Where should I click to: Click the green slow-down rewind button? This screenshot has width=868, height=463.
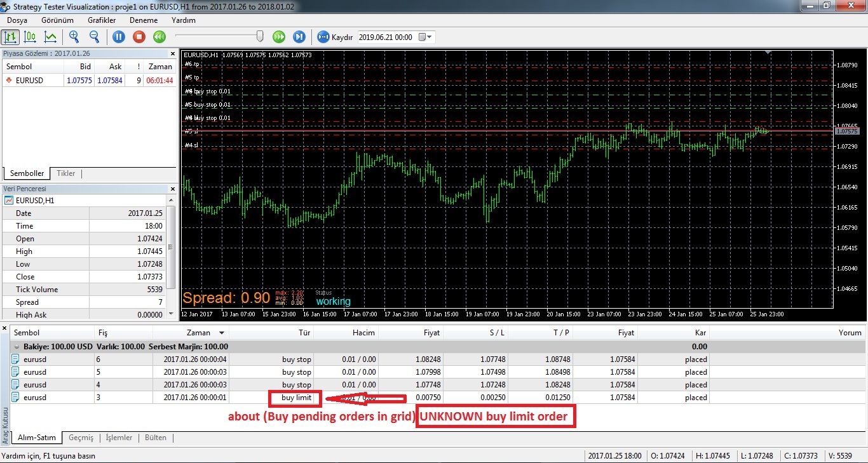click(159, 37)
